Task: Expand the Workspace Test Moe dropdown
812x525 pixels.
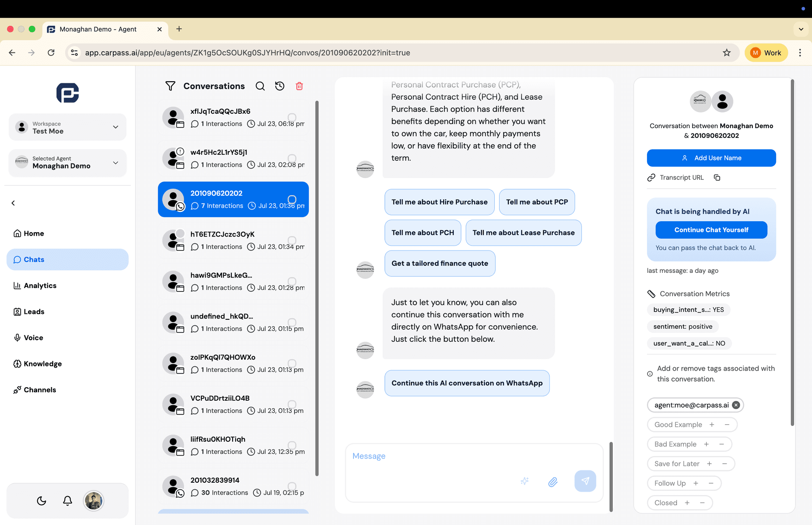Action: [115, 126]
